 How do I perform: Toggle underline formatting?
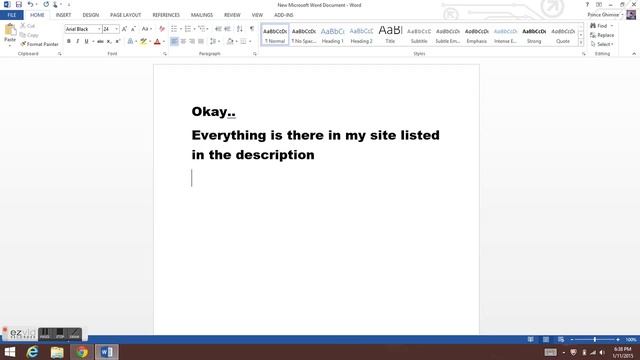(86, 41)
